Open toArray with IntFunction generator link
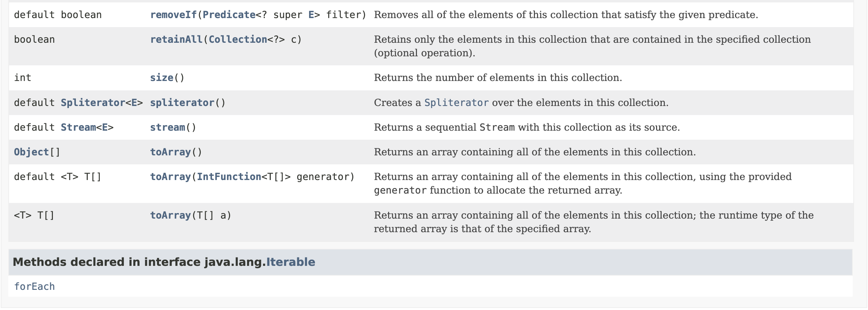Image resolution: width=868 pixels, height=310 pixels. click(170, 177)
